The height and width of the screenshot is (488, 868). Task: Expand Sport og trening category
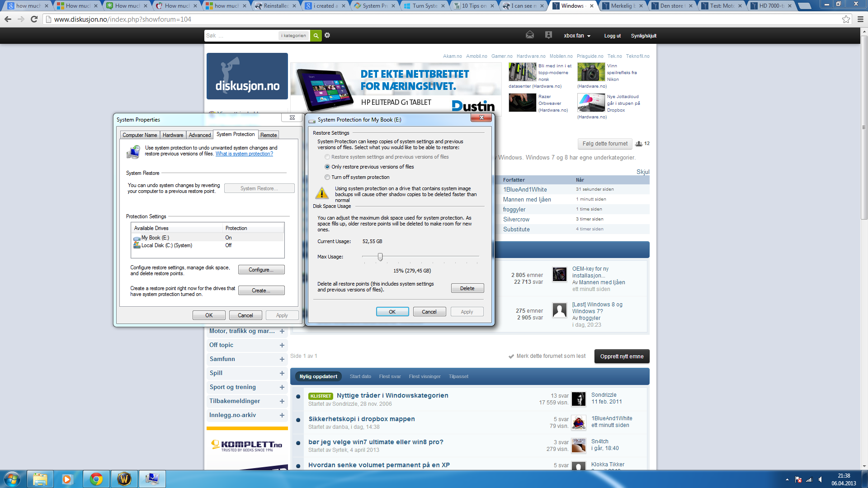282,387
